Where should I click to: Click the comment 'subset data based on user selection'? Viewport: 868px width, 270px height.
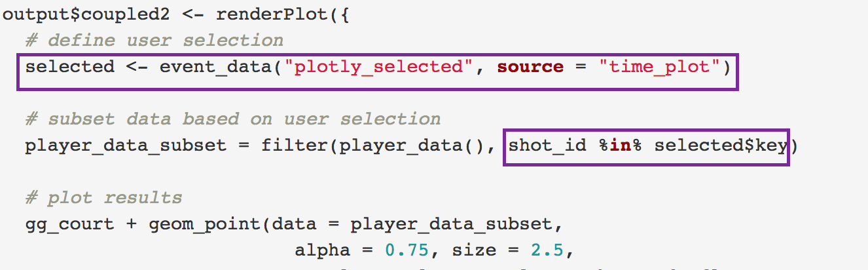[232, 119]
